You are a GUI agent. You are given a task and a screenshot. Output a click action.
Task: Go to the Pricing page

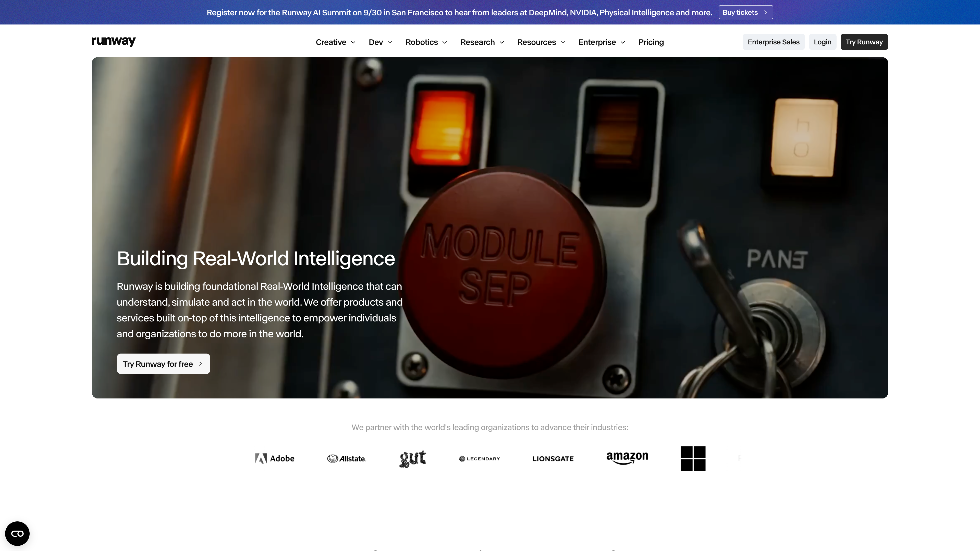click(x=651, y=42)
